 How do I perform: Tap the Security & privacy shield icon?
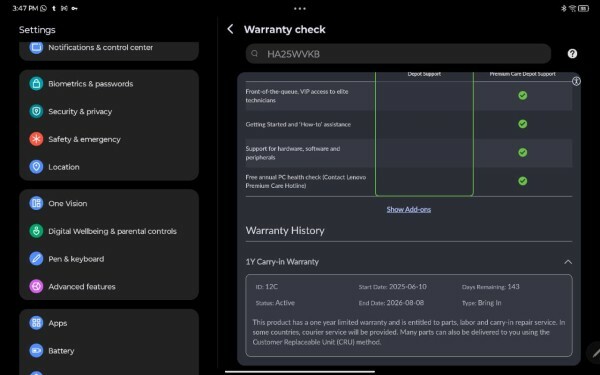(x=36, y=111)
